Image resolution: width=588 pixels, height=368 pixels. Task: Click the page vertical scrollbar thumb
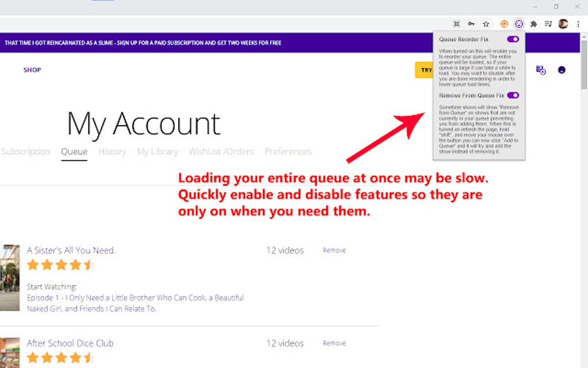click(x=584, y=65)
